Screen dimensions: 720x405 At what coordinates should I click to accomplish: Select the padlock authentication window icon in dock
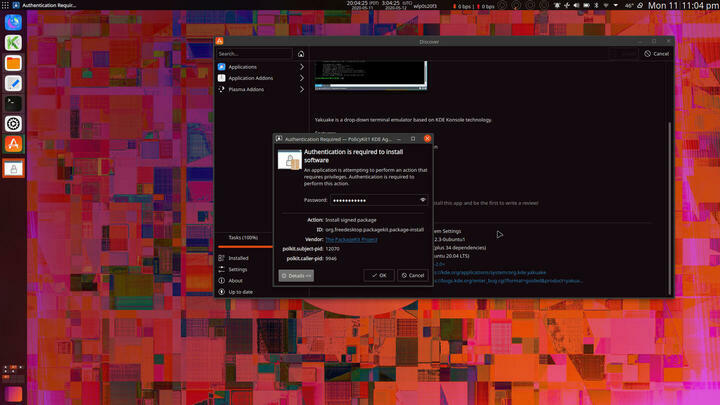[x=13, y=169]
